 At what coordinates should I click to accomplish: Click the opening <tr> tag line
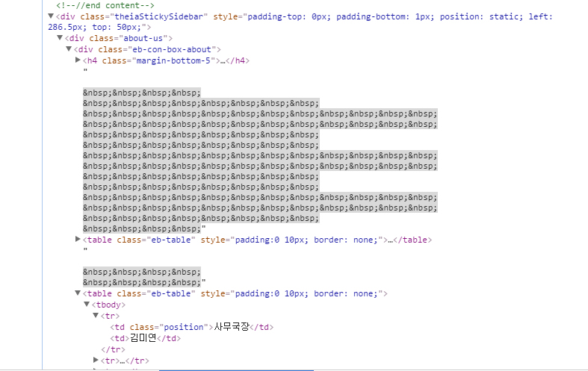111,317
